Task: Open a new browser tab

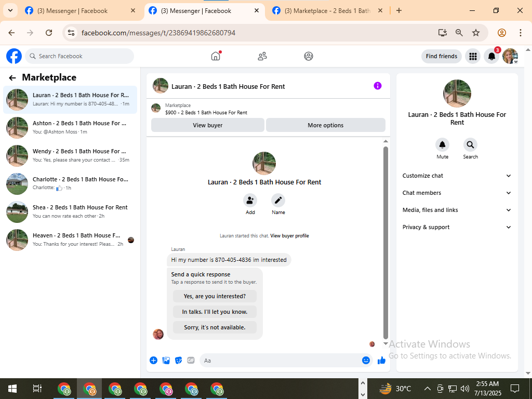Action: tap(399, 10)
